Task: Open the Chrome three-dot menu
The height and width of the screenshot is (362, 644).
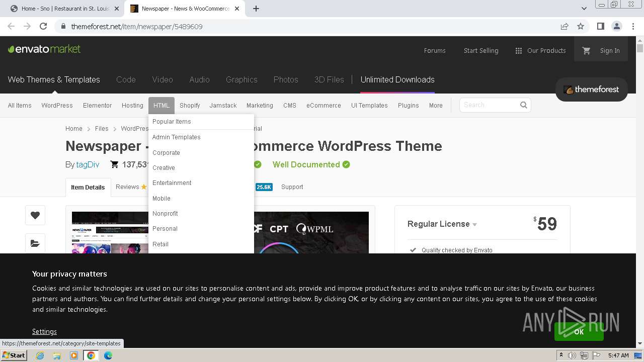Action: click(x=633, y=26)
